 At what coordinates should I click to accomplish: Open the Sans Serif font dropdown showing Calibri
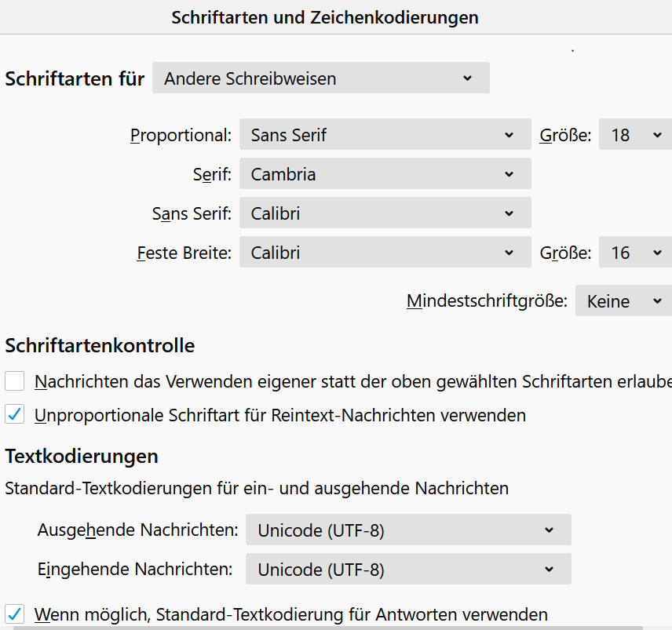[385, 213]
